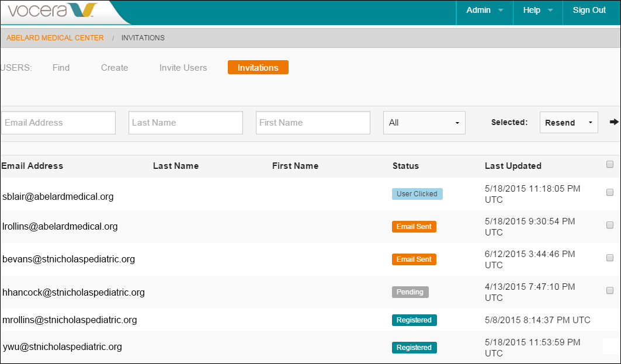Click the arrow icon to apply Resend action
The height and width of the screenshot is (364, 621).
(613, 122)
